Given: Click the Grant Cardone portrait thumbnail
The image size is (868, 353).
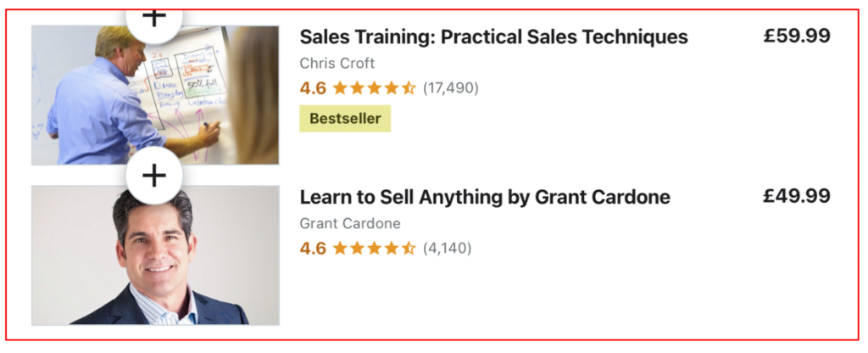Looking at the screenshot, I should tap(155, 255).
